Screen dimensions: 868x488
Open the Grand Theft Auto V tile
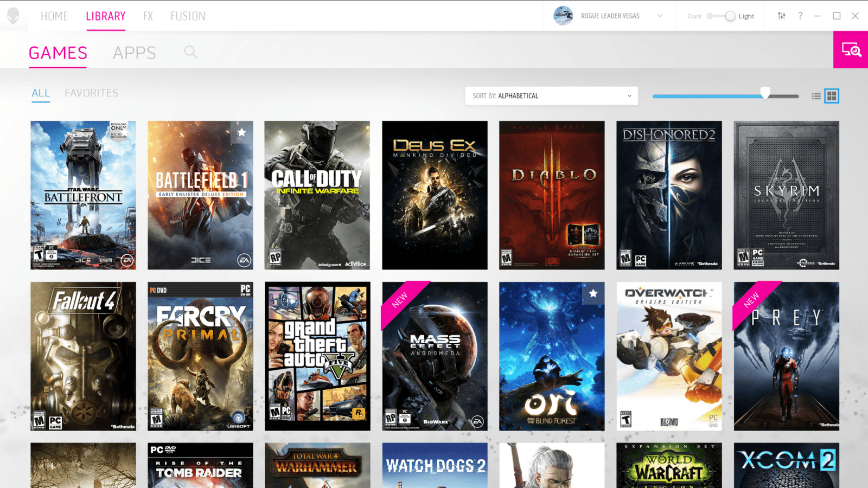click(x=317, y=356)
